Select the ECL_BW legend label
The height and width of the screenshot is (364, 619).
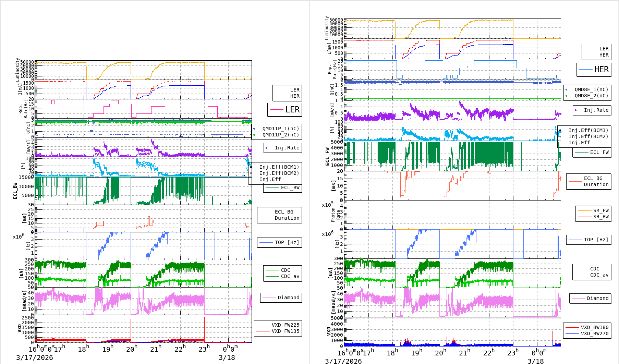(x=290, y=187)
